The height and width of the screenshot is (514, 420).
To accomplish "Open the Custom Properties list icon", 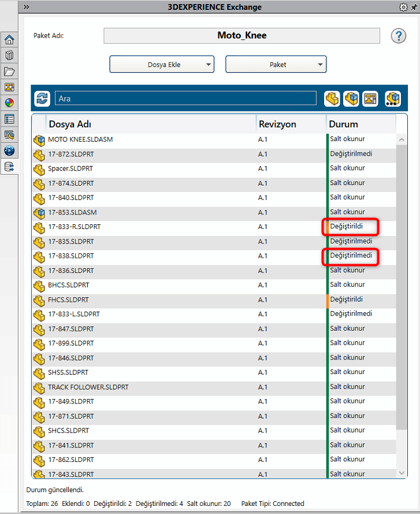I will coord(9,119).
